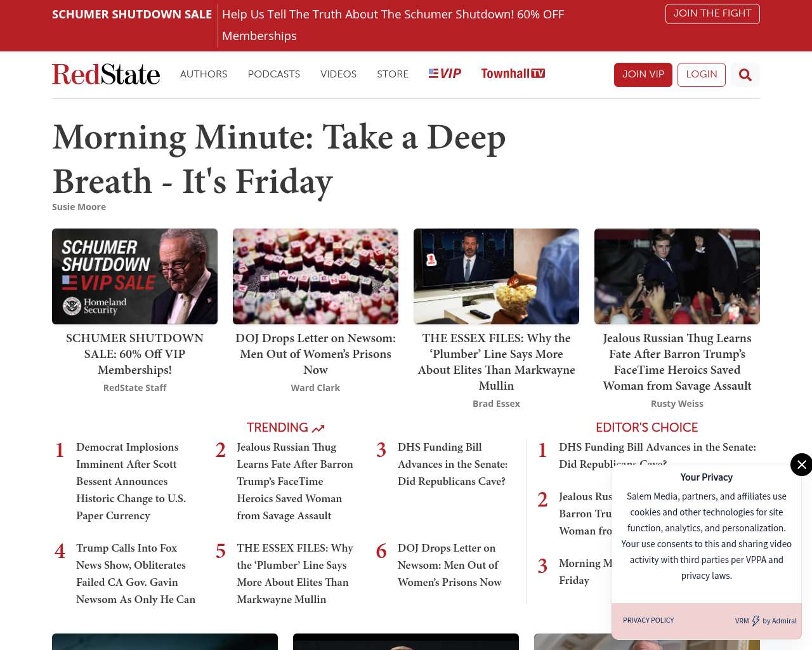
Task: Go to the Podcasts section
Action: (273, 74)
